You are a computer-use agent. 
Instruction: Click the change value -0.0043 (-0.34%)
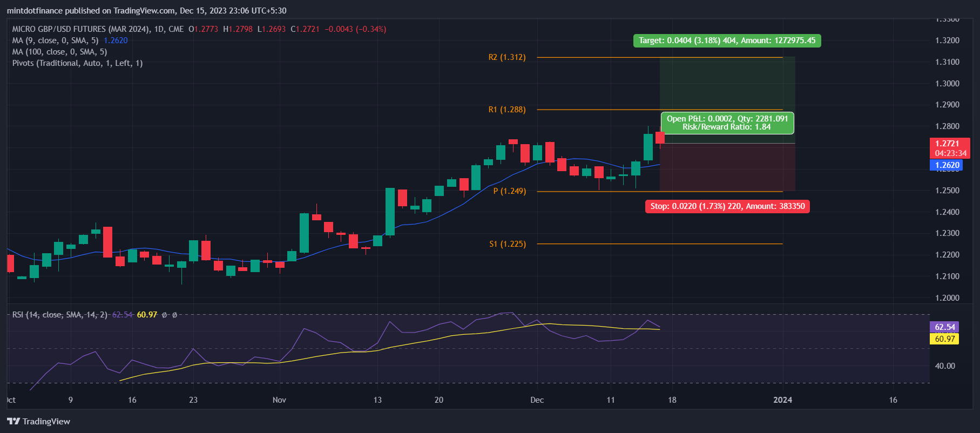[x=355, y=29]
